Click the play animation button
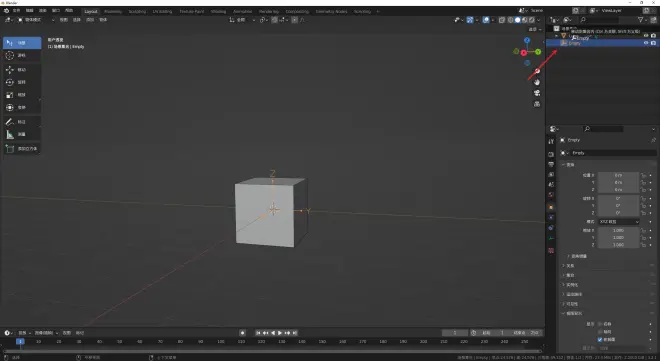This screenshot has height=361, width=660. pyautogui.click(x=280, y=333)
